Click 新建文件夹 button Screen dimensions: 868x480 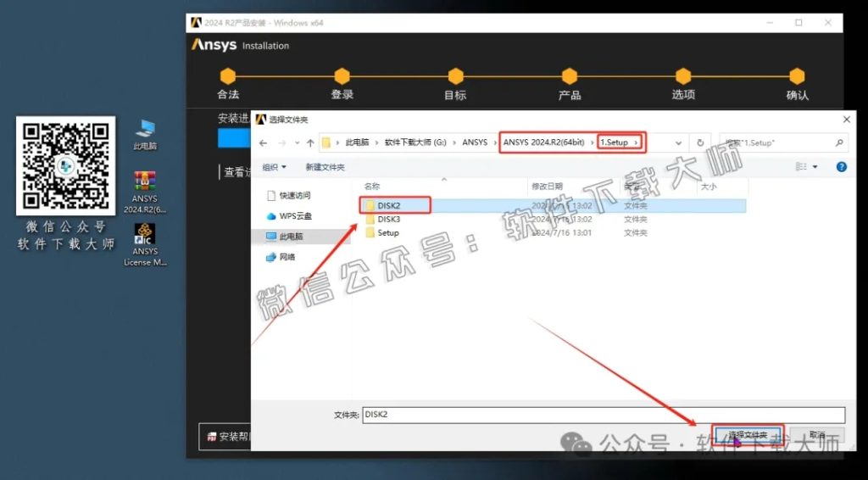[x=325, y=167]
